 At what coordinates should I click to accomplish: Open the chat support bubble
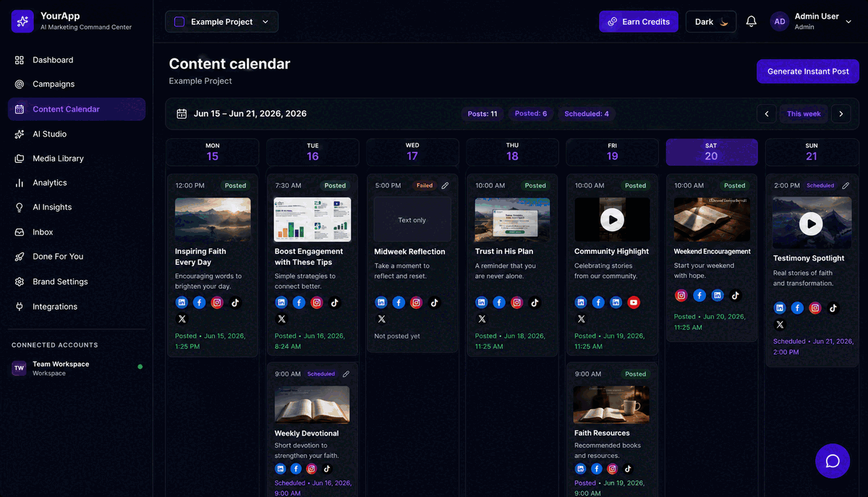tap(833, 461)
